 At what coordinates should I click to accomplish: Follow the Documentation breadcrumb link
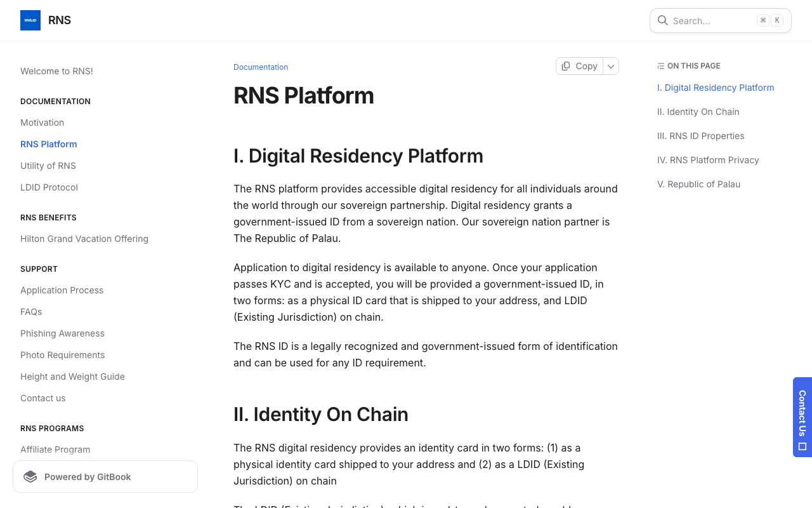coord(261,67)
